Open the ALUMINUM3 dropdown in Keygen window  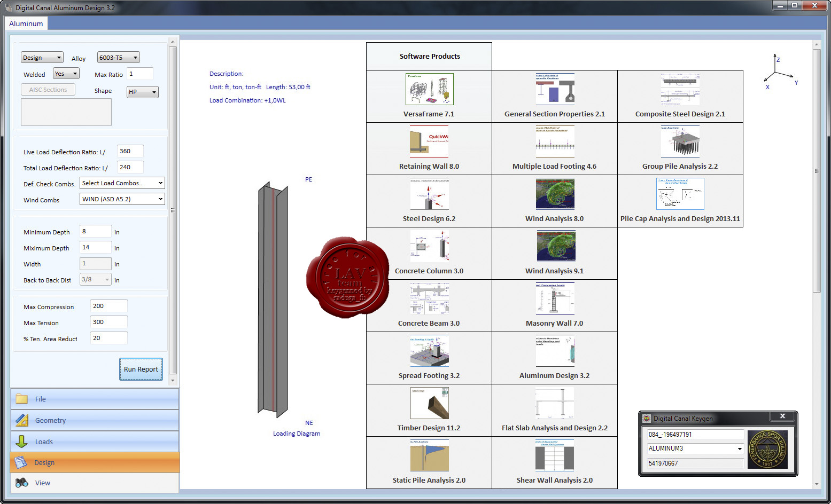[695, 448]
